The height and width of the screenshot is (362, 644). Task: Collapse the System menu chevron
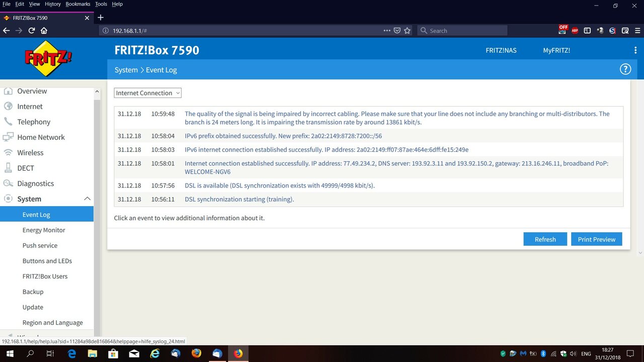[x=87, y=199]
